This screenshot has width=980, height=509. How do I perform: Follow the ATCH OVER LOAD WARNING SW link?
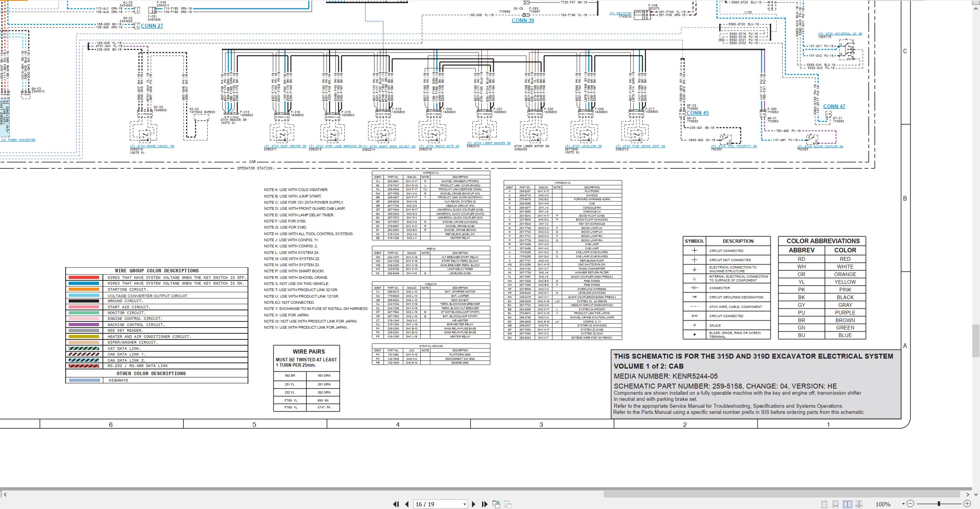(335, 146)
